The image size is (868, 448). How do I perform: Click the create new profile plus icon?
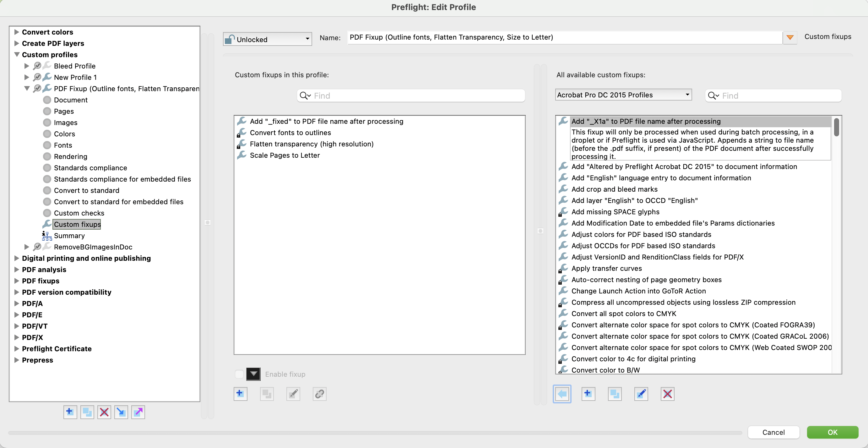[70, 412]
